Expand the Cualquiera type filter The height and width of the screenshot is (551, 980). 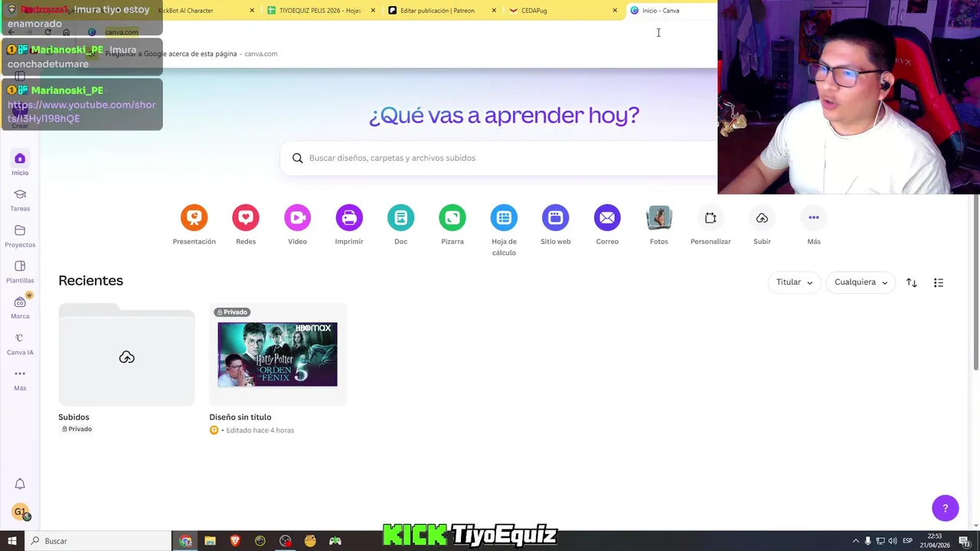tap(861, 282)
